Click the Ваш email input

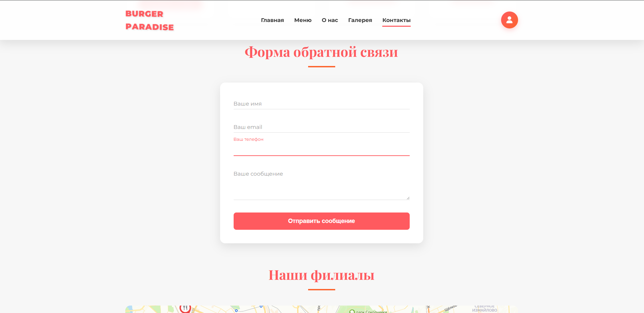pyautogui.click(x=321, y=127)
